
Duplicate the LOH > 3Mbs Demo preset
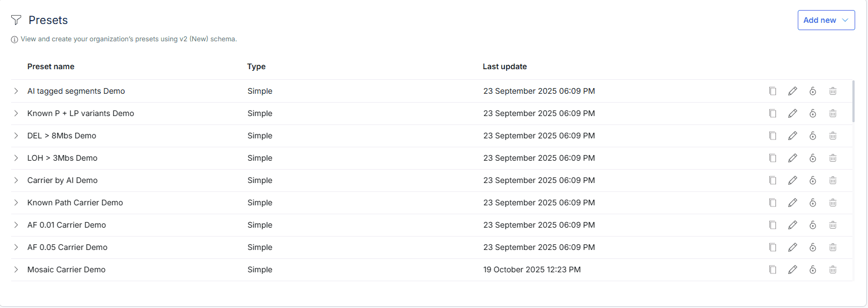(773, 158)
